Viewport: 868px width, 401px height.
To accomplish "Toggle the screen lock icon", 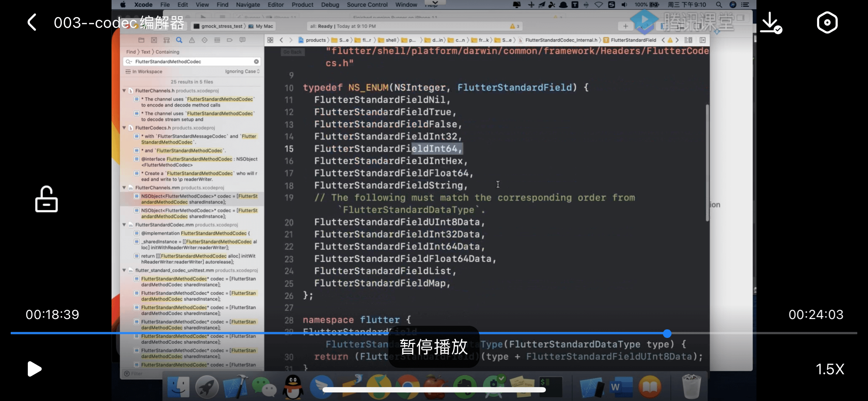I will [46, 199].
